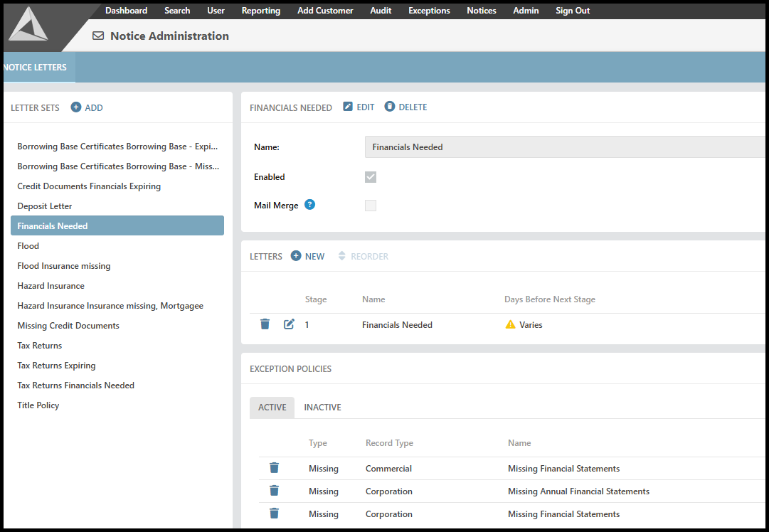Image resolution: width=769 pixels, height=532 pixels.
Task: Open the Reporting menu in top navigation
Action: tap(260, 11)
